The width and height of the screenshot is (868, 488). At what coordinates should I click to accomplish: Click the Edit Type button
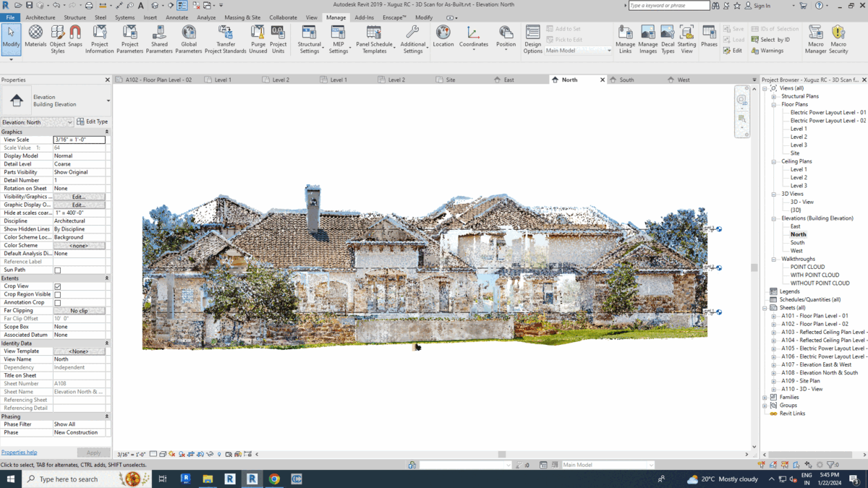coord(93,122)
